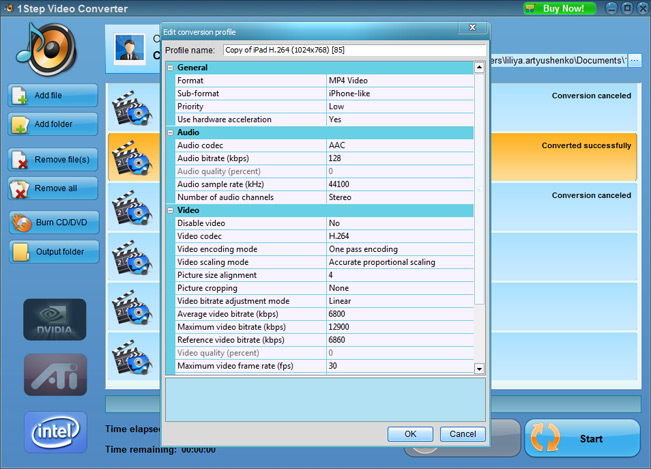Collapse the General section
Screen dimensions: 651x469
170,68
